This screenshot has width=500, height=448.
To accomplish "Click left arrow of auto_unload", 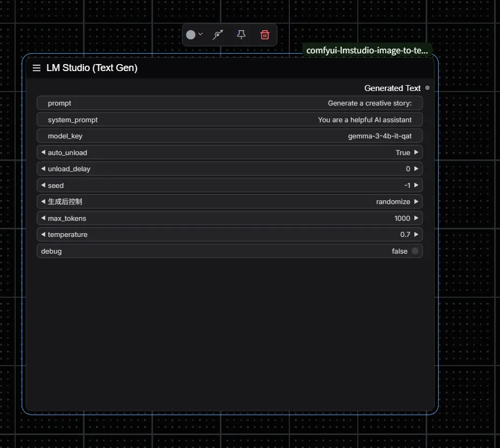I will (43, 152).
